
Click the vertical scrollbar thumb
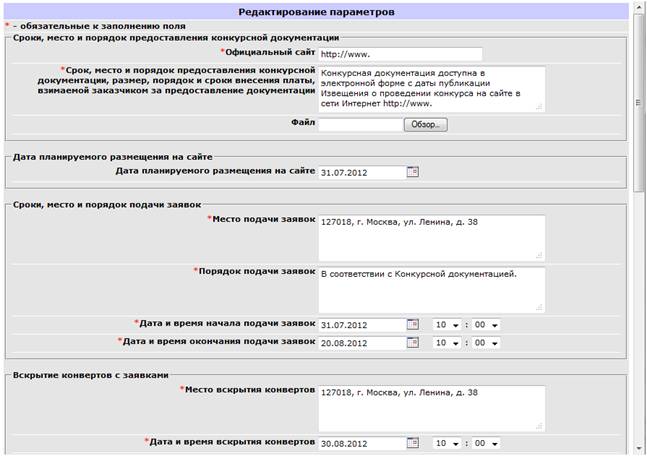coord(638,102)
